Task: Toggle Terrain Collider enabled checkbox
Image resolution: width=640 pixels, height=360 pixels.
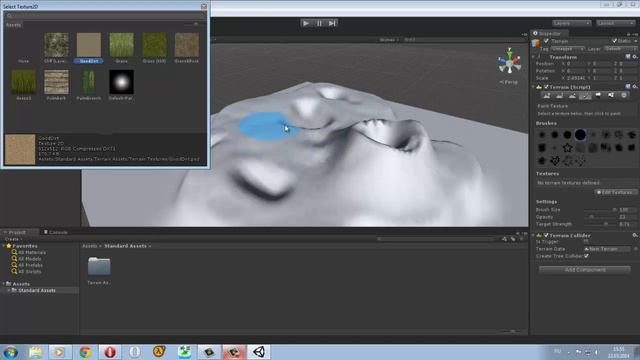Action: [x=546, y=235]
